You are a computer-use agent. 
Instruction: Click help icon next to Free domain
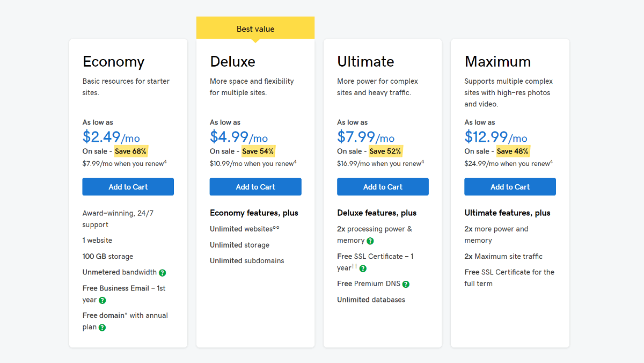(x=102, y=328)
